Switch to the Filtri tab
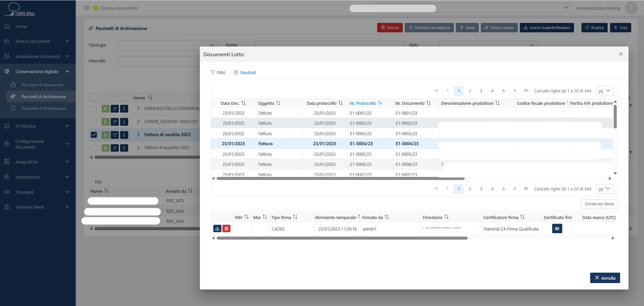644x306 pixels. point(218,72)
